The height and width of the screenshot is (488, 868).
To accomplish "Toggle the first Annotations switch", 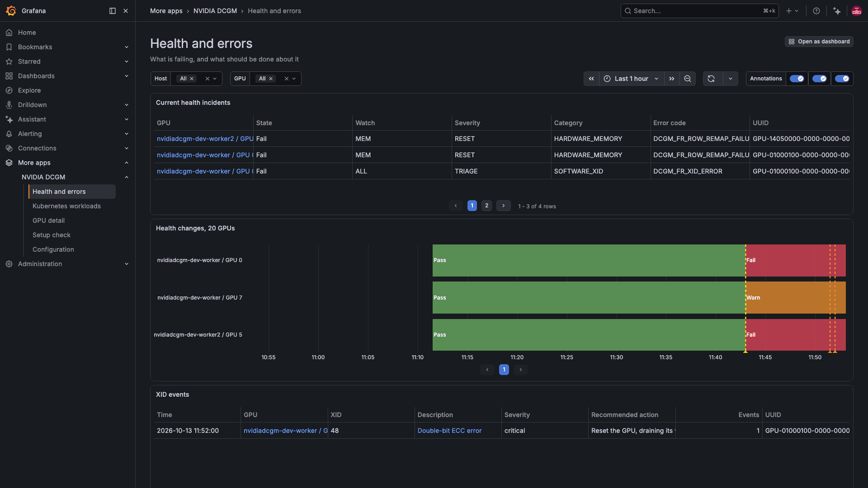I will (797, 79).
